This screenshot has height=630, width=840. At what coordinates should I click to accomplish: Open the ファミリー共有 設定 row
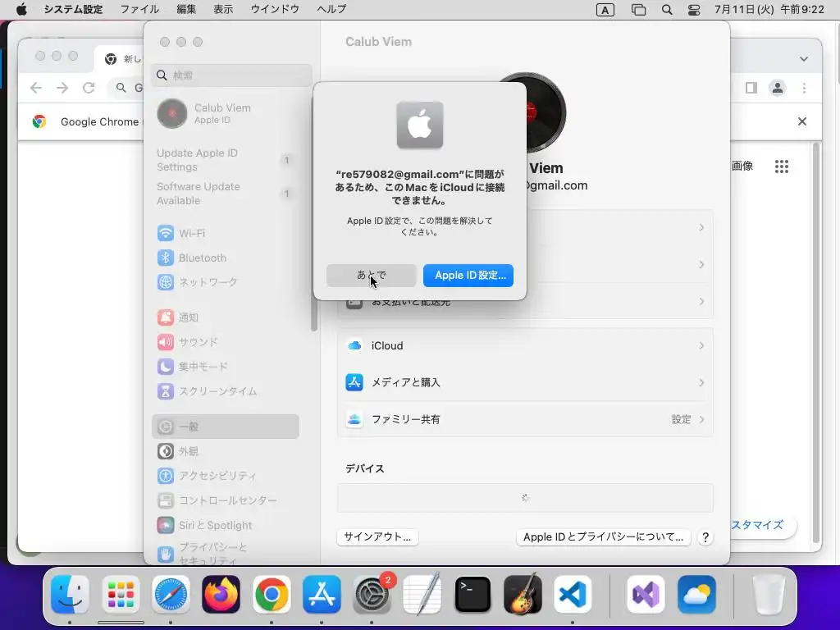(x=525, y=419)
